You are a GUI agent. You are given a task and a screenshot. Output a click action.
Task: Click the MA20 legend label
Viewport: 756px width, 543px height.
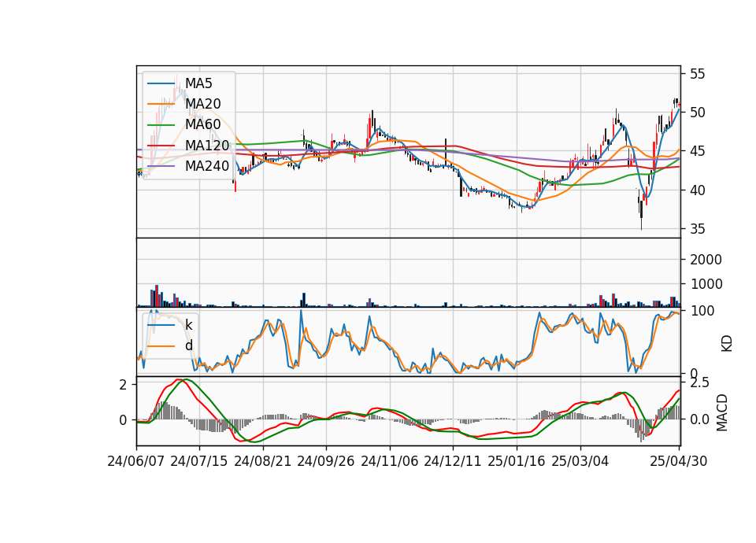coord(203,104)
